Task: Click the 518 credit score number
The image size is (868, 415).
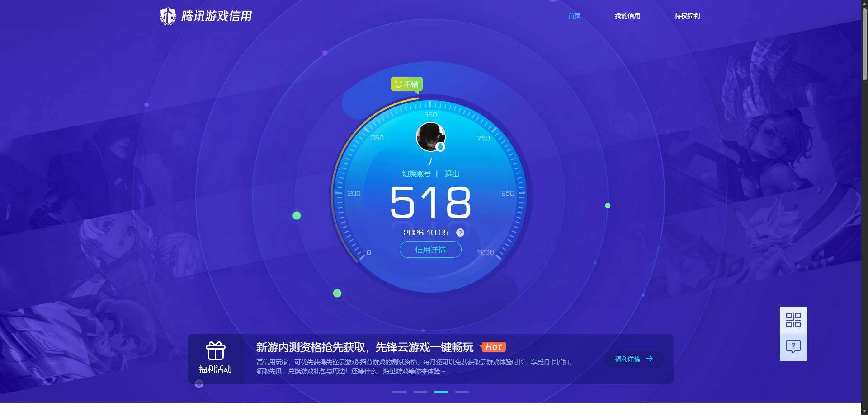Action: tap(430, 203)
